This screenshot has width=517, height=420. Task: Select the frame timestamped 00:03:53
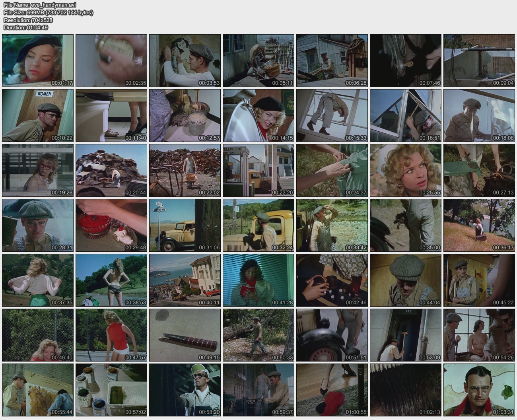point(185,60)
